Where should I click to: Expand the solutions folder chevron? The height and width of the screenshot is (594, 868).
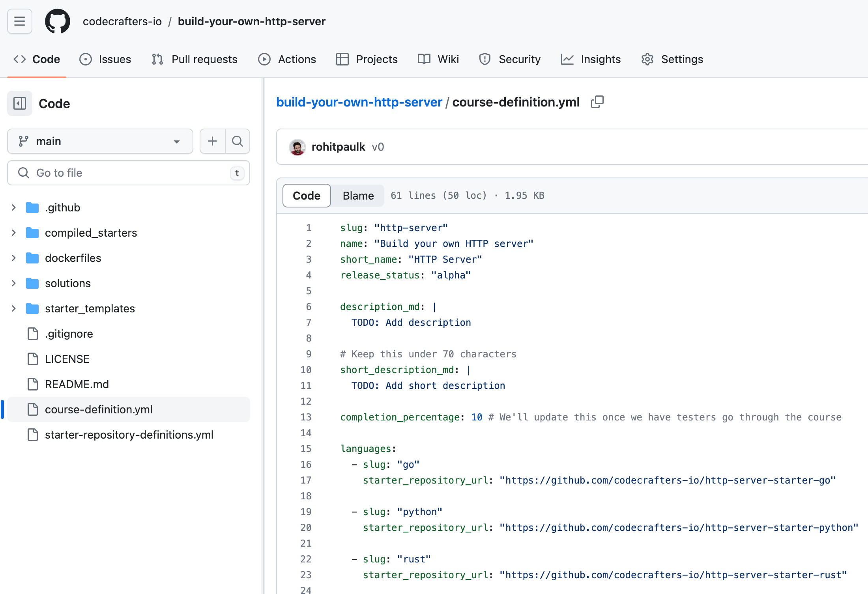click(x=14, y=283)
